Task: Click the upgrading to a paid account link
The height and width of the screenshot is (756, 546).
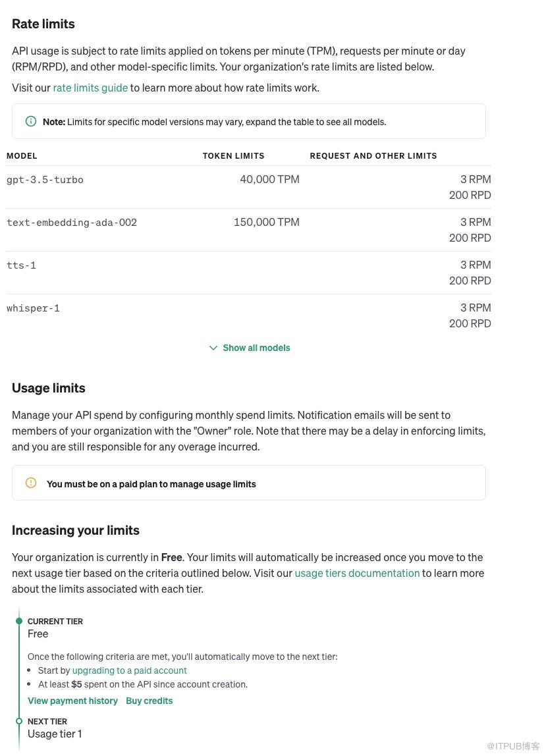Action: [x=129, y=670]
